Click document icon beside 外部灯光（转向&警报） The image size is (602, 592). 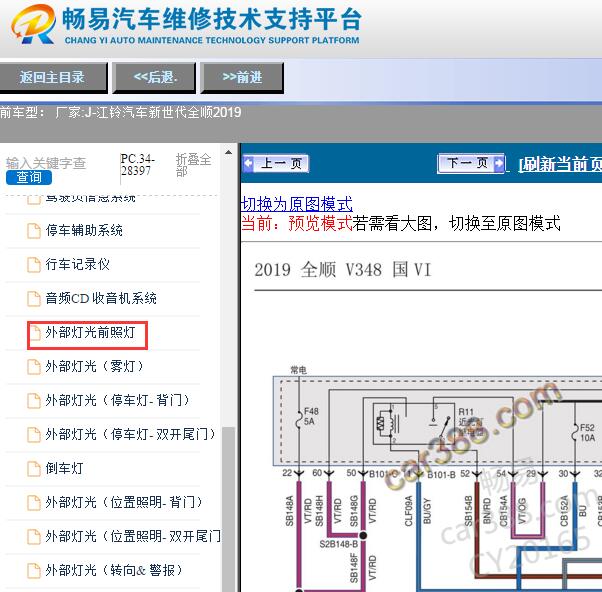[x=34, y=571]
